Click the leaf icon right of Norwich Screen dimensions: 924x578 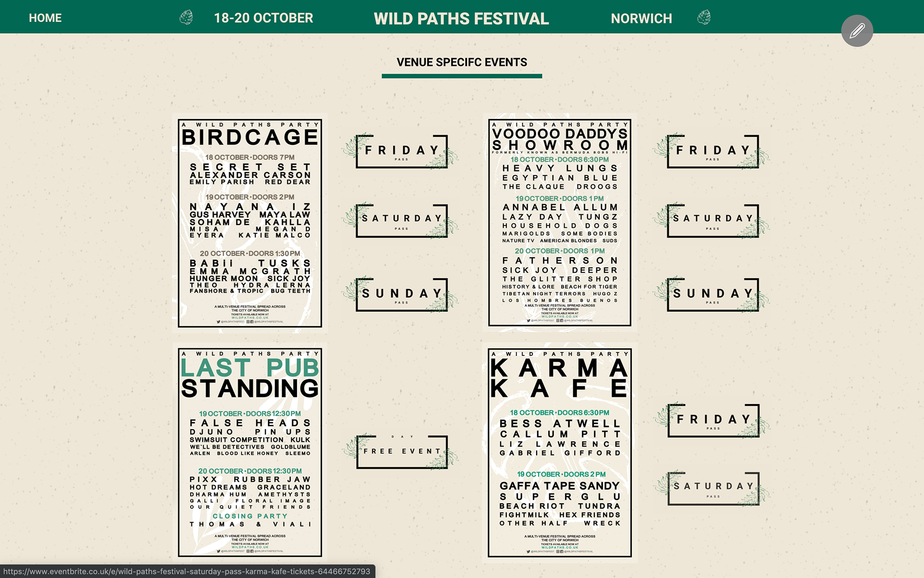pos(704,18)
